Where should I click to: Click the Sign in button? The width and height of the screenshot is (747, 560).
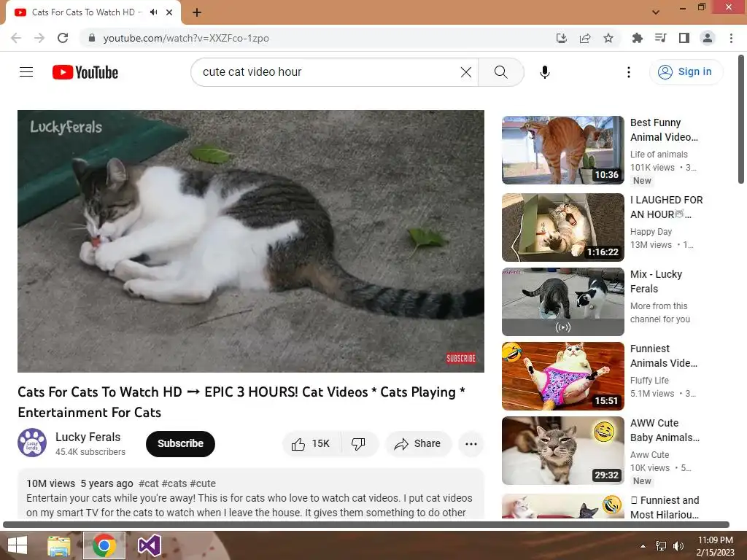[x=686, y=72]
